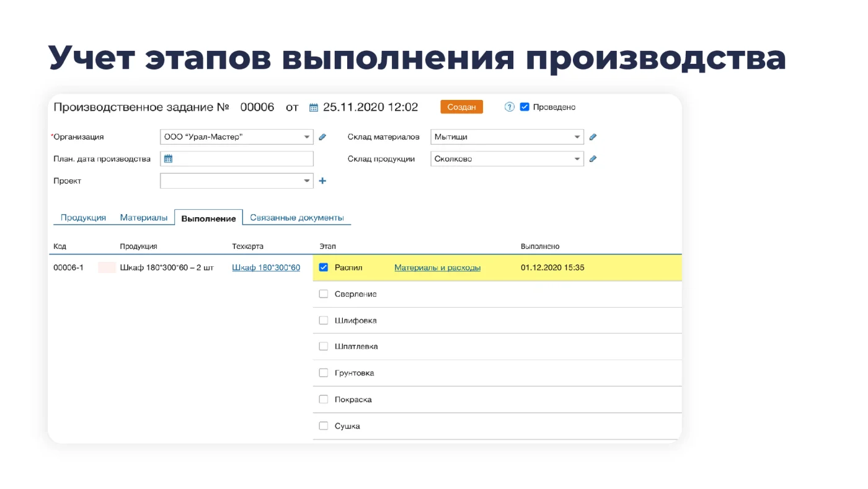
Task: Check the Шлифовка stage checkbox
Action: coord(323,320)
